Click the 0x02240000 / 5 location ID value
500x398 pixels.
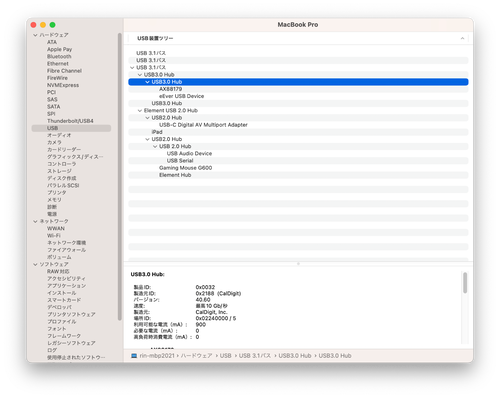pyautogui.click(x=216, y=318)
